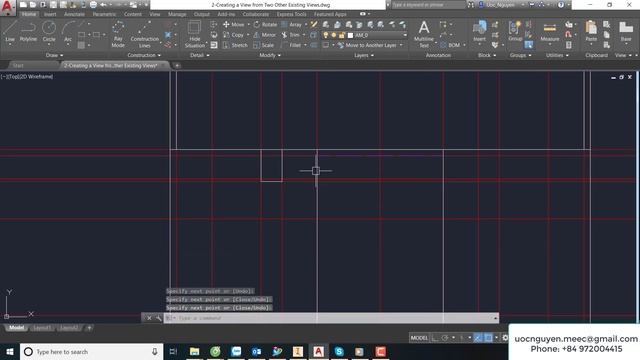
Task: Toggle layer on/off lightbulb icon
Action: 326,36
